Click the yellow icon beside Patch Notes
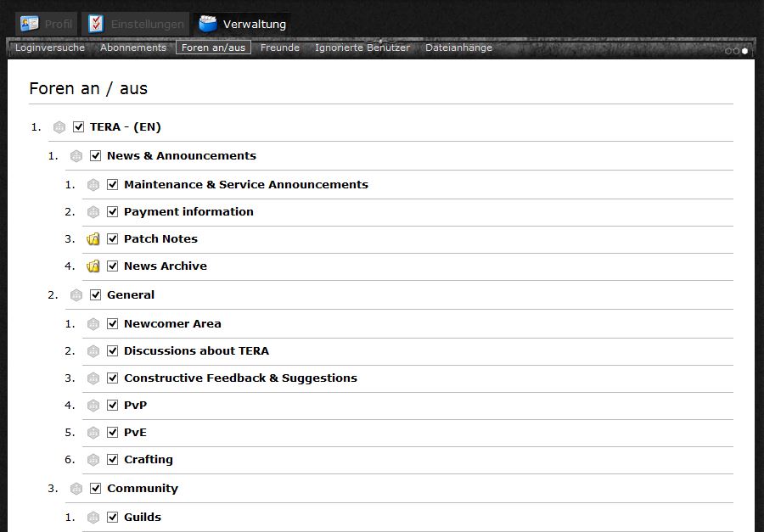764x532 pixels. click(x=93, y=239)
